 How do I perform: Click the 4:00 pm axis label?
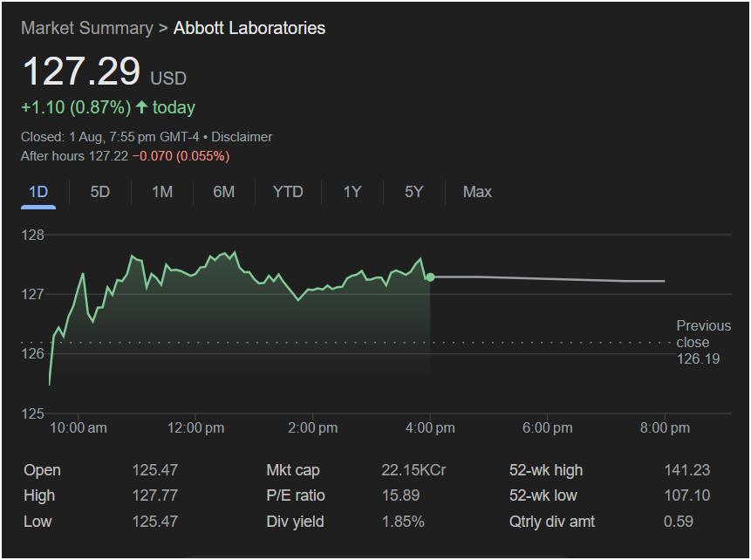(x=430, y=427)
